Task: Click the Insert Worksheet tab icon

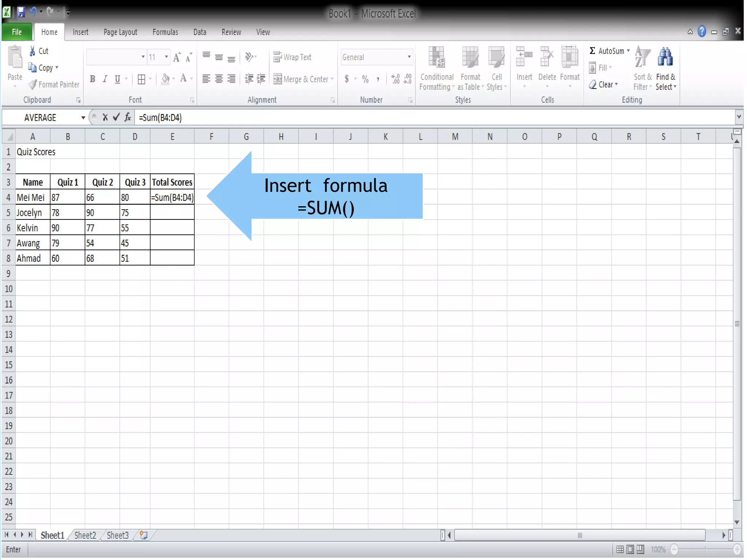Action: 144,535
